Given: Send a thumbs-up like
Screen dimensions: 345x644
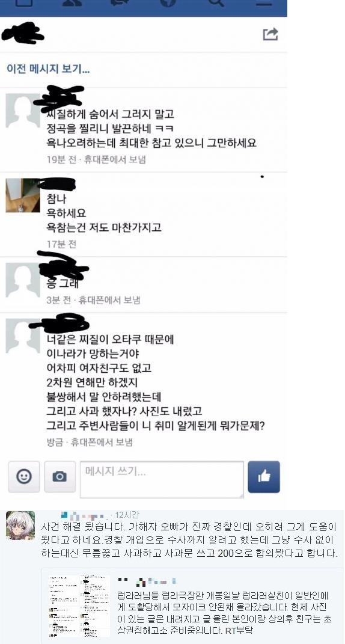Looking at the screenshot, I should (x=264, y=476).
